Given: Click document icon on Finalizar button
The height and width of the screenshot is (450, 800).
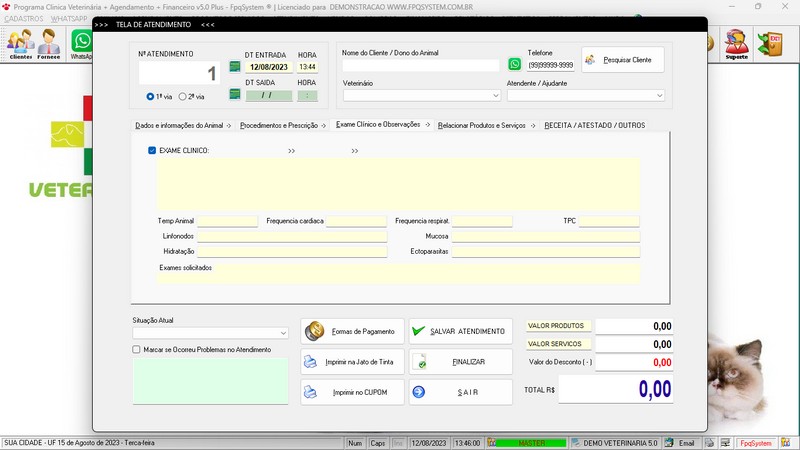Looking at the screenshot, I should click(420, 362).
